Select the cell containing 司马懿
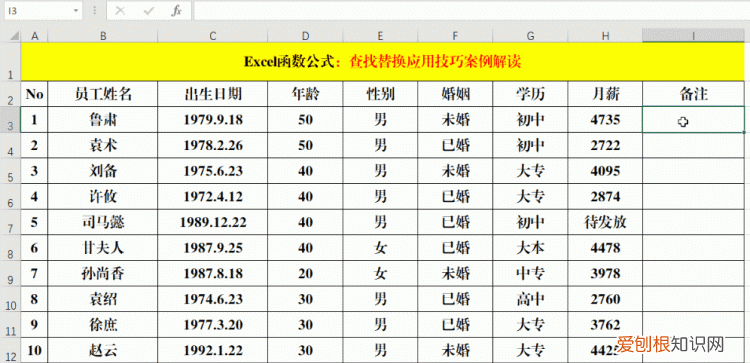Image resolution: width=750 pixels, height=363 pixels. tap(103, 222)
